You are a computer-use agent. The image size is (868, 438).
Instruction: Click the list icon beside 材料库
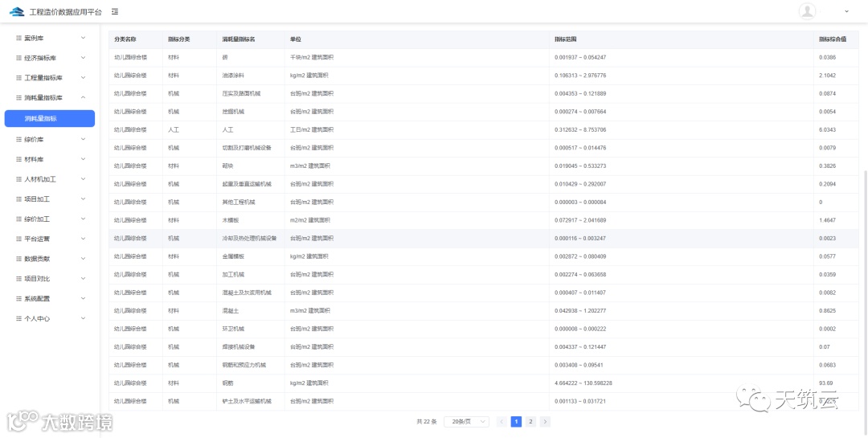tap(18, 159)
